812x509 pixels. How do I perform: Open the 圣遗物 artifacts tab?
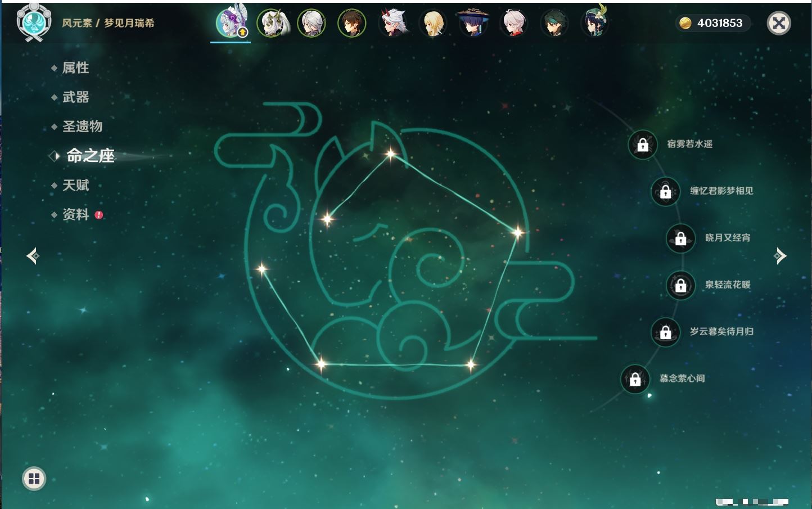[x=82, y=127]
